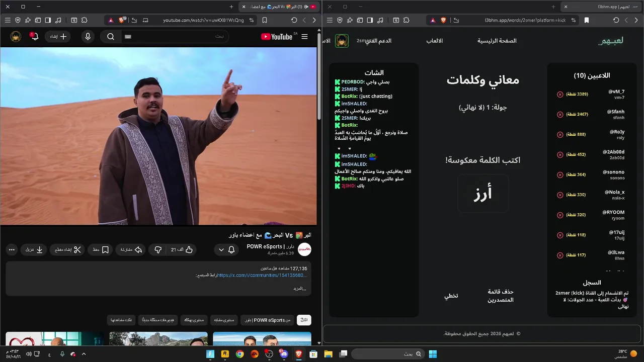Open site settings icon in l3bhm address bar
This screenshot has width=644, height=362.
tap(575, 20)
